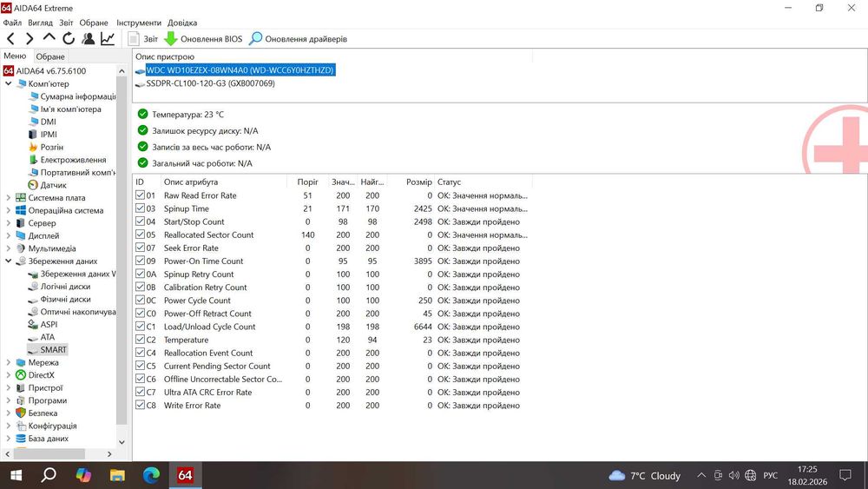Open the ATA tree item
Screen dimensions: 868x489
(x=48, y=337)
